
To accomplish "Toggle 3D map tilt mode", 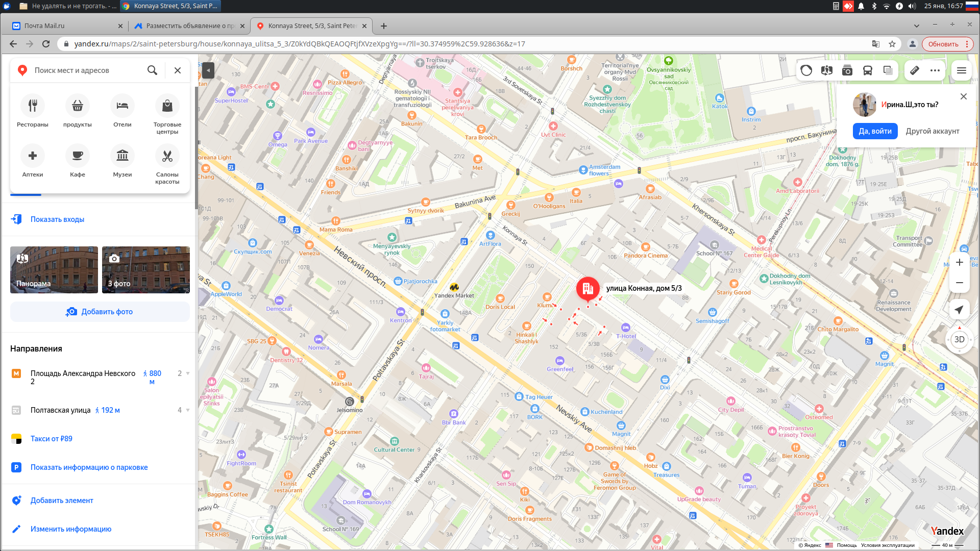I will pyautogui.click(x=959, y=340).
